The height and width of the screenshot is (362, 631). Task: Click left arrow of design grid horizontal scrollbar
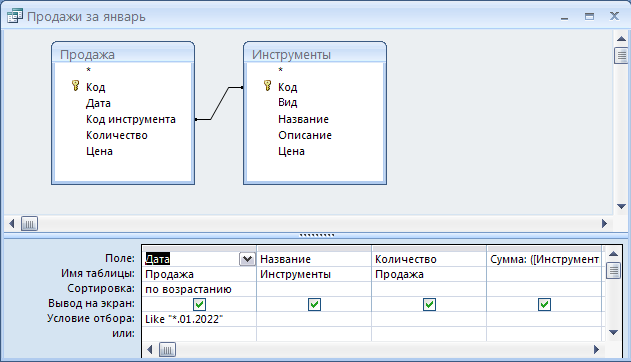coord(150,350)
